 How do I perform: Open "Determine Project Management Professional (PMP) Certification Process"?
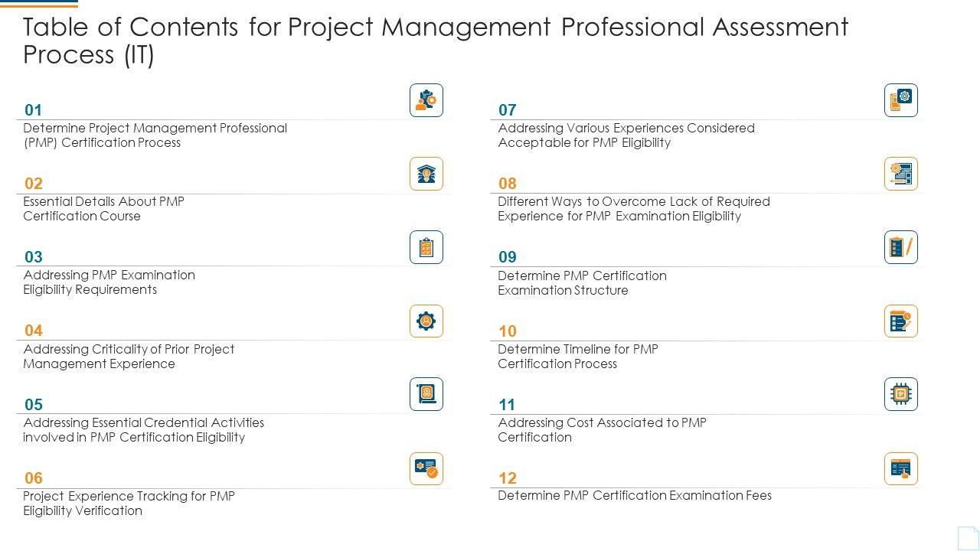click(x=155, y=135)
